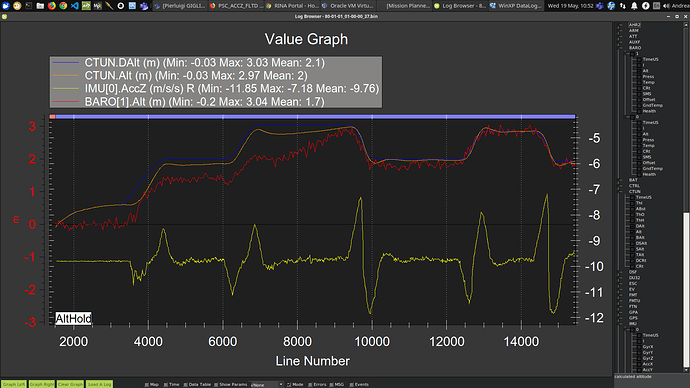Launch Firefox from the top panel
The height and width of the screenshot is (388, 690).
point(51,6)
